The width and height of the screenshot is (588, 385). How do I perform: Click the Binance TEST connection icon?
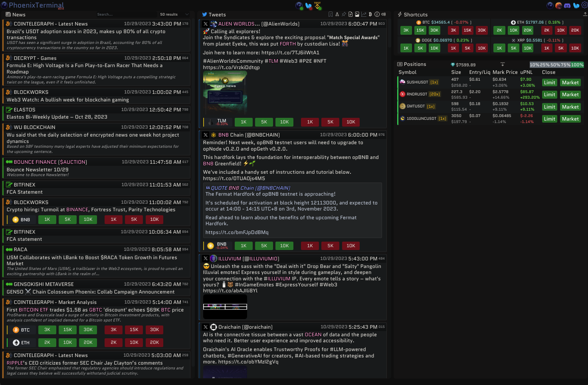[318, 6]
